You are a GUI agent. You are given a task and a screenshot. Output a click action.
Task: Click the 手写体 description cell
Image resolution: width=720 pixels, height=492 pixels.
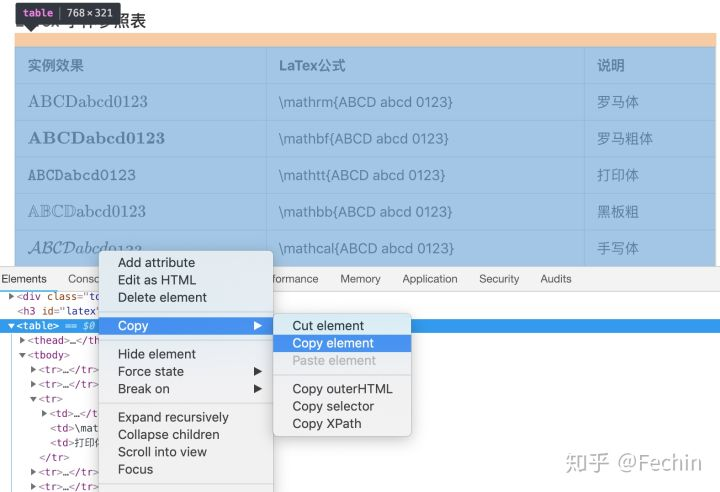click(x=650, y=248)
